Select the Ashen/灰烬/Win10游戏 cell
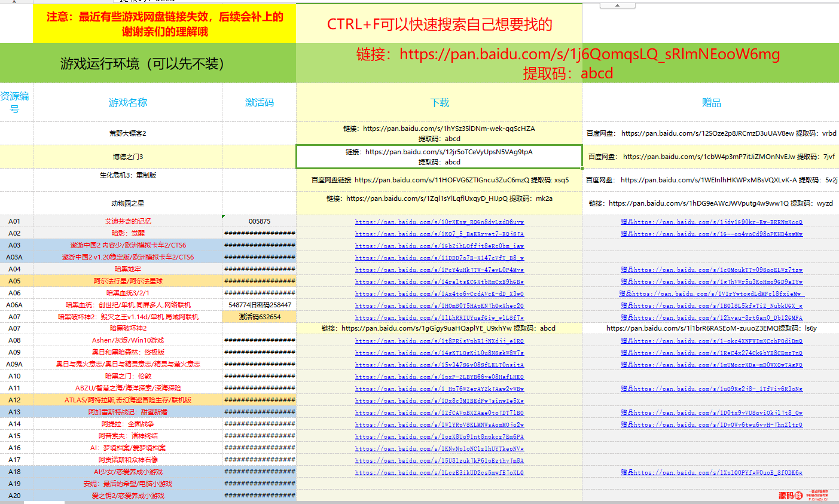 click(127, 340)
